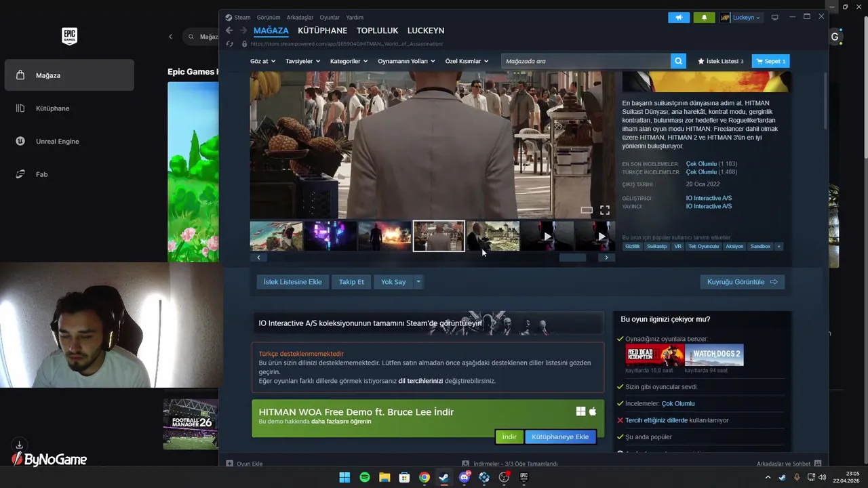Open Oyunlar menu
This screenshot has height=488, width=868.
coord(330,18)
